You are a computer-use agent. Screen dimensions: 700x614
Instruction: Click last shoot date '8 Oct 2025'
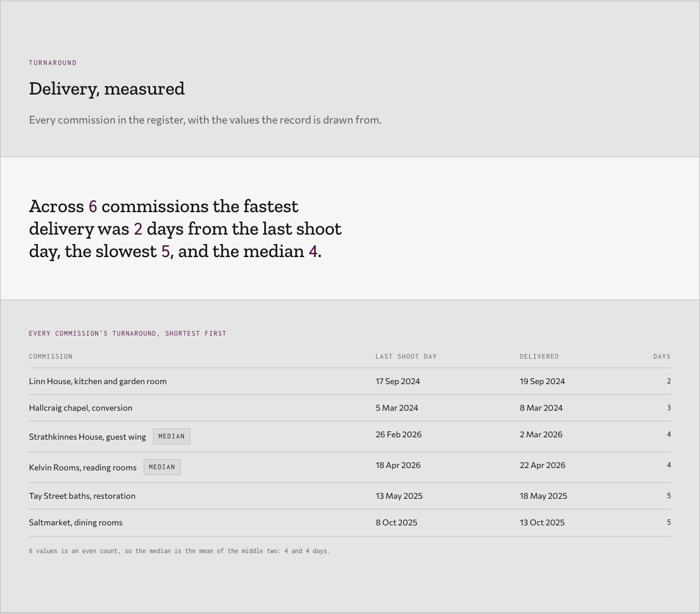click(397, 522)
